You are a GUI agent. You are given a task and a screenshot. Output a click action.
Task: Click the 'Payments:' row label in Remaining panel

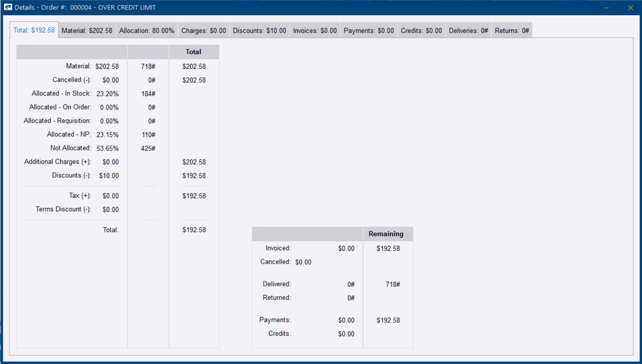point(275,320)
